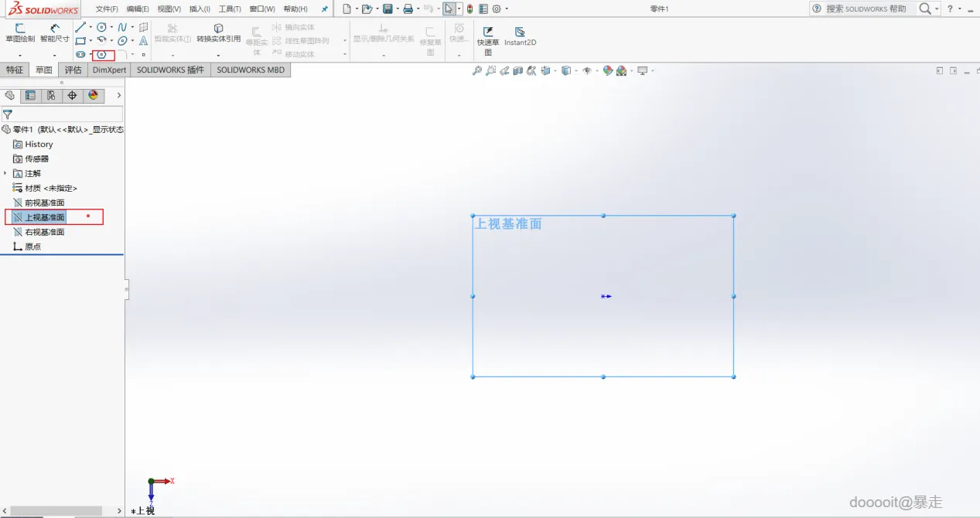Open the Options gear icon
Image resolution: width=980 pixels, height=518 pixels.
tap(497, 9)
